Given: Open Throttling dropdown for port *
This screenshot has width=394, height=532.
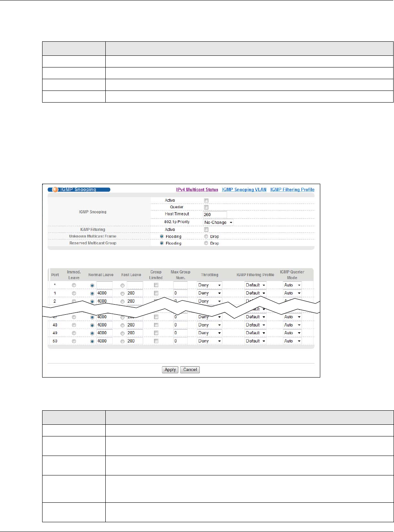Looking at the screenshot, I should click(x=209, y=285).
